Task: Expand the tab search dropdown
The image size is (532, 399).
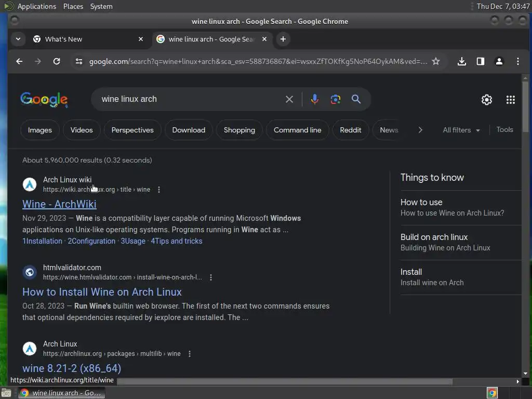Action: 18,39
